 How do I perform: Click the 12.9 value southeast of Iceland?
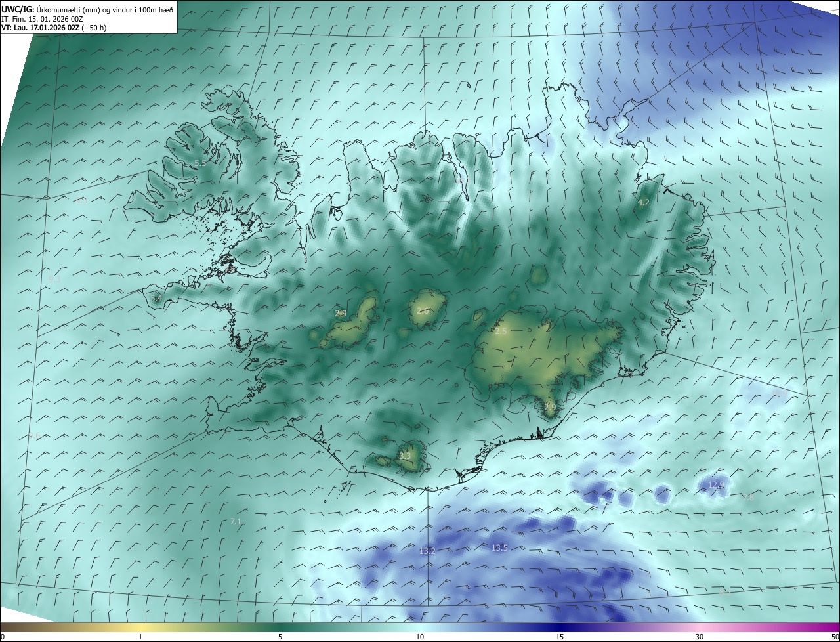point(717,485)
